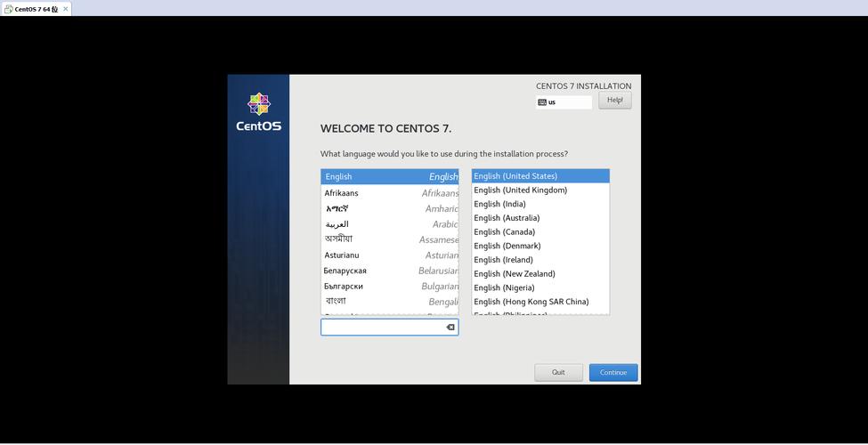868x445 pixels.
Task: Choose Arabic in the language list
Action: 390,224
